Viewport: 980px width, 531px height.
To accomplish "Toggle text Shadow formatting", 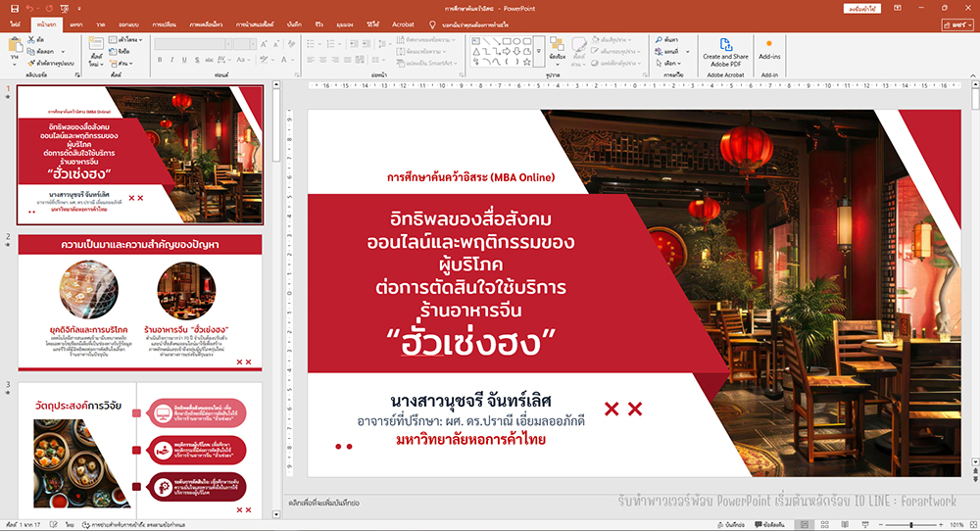I will click(197, 60).
